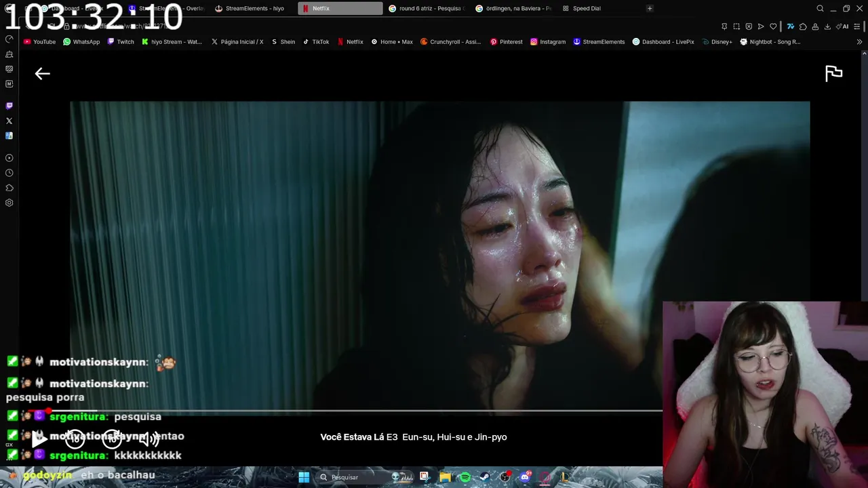Open the Home • Max bookmark
Image resolution: width=868 pixels, height=488 pixels.
pyautogui.click(x=391, y=41)
